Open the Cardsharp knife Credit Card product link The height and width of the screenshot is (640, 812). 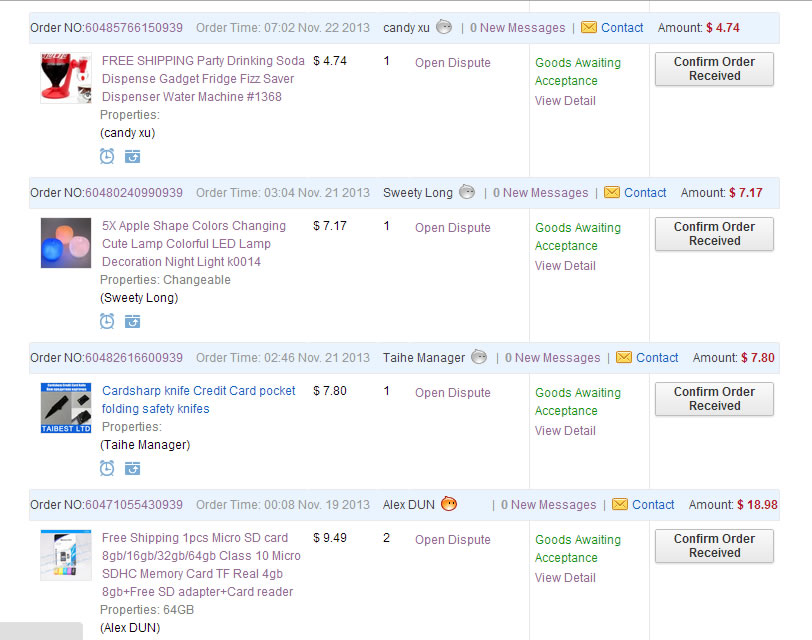coord(199,391)
